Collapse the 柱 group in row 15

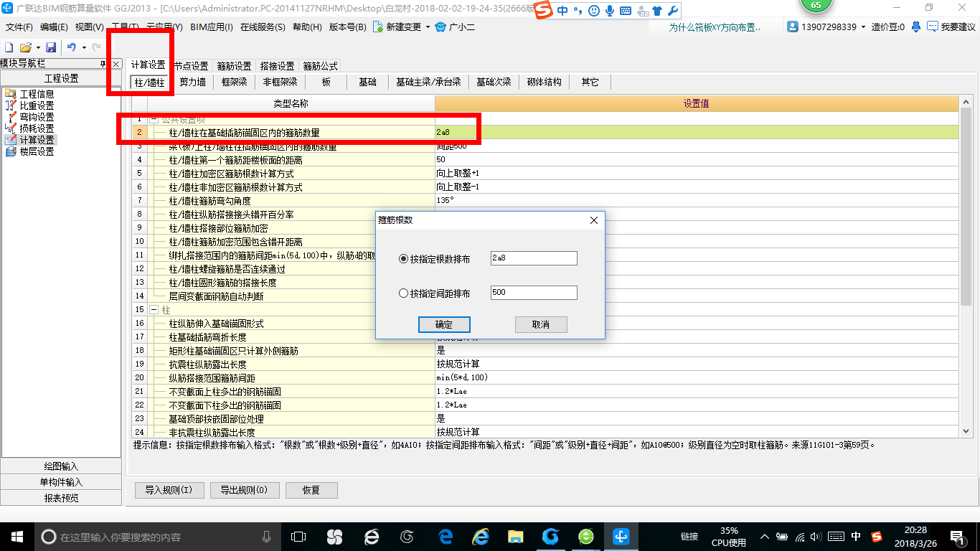(154, 310)
